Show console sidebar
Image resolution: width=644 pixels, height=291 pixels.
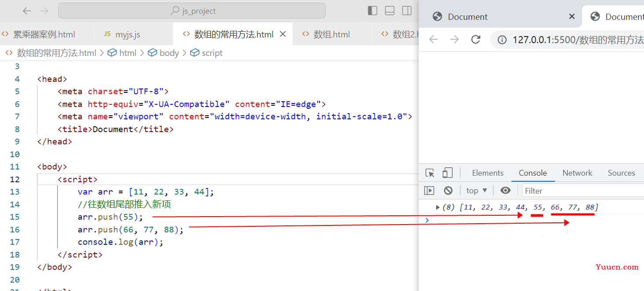point(429,191)
